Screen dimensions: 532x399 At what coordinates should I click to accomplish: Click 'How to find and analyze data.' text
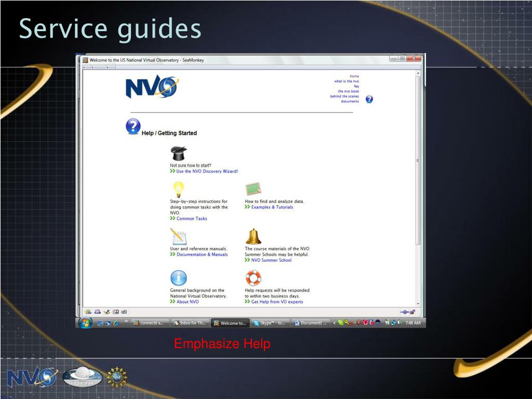pos(274,201)
